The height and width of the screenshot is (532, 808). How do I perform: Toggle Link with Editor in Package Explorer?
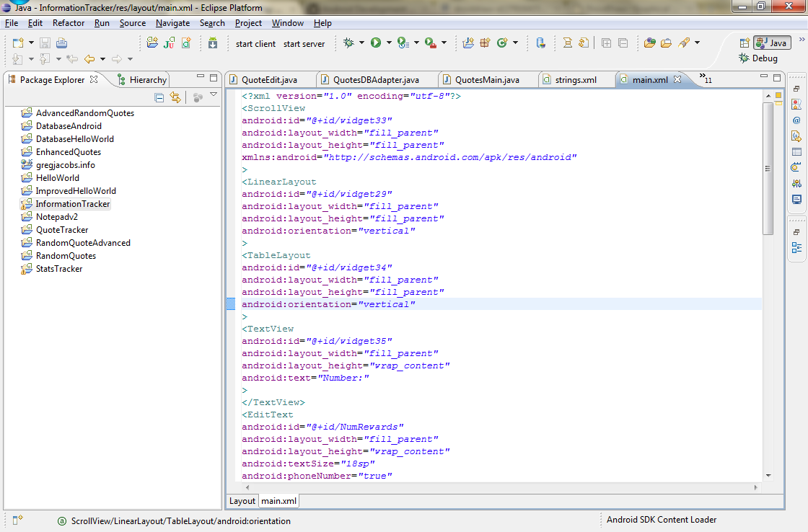(x=175, y=97)
